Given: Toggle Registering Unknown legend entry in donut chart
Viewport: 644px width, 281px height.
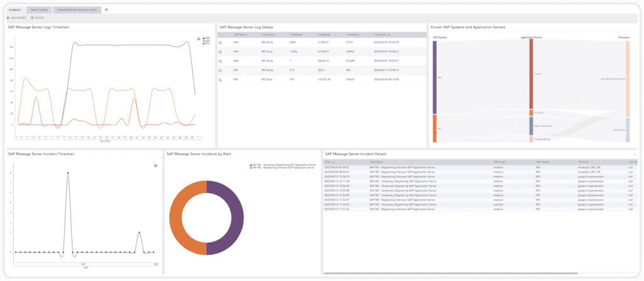Looking at the screenshot, I should pos(282,168).
